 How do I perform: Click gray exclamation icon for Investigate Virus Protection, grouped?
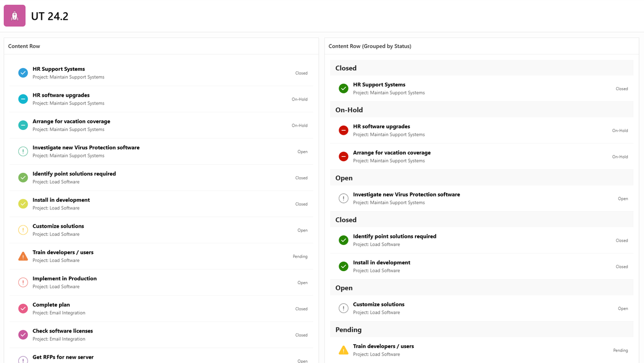[x=343, y=198]
